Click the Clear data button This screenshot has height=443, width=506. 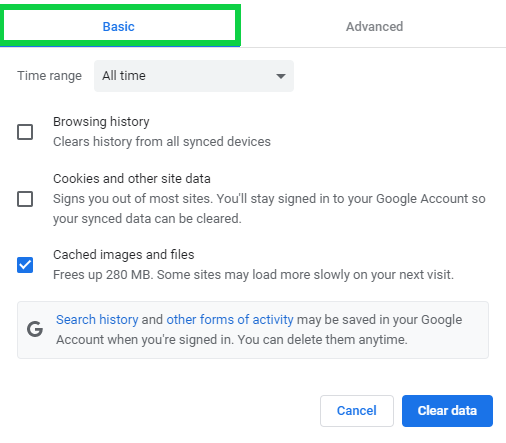447,411
